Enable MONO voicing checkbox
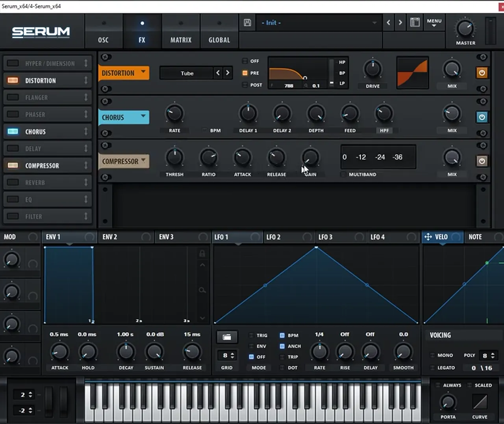Screen dimensions: 504x424 click(x=432, y=355)
